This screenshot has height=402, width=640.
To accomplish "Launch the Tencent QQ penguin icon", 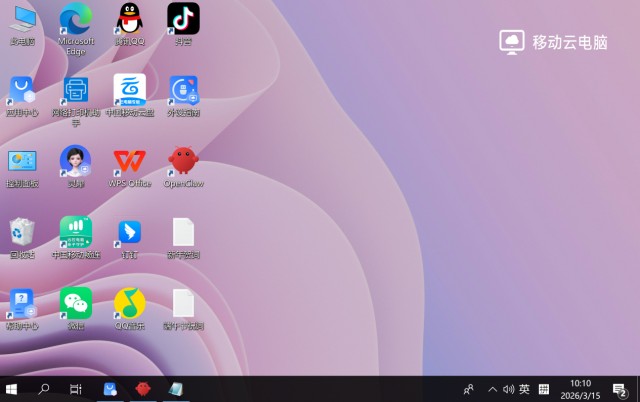I will click(129, 18).
